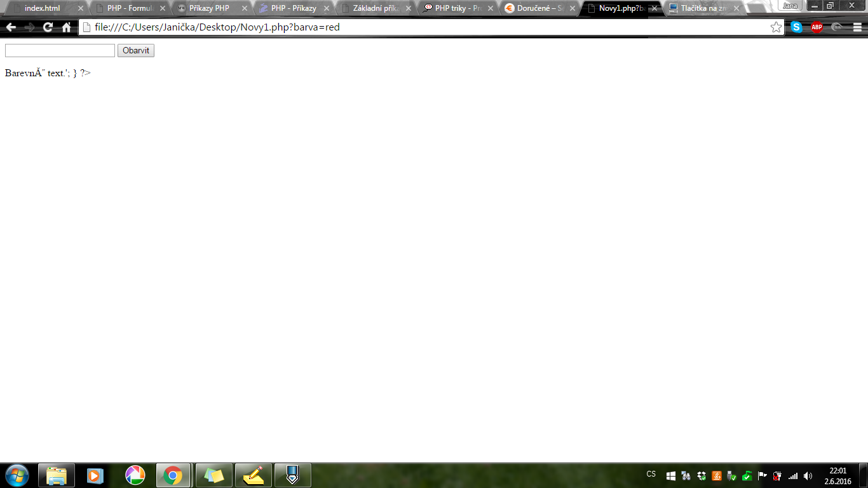Screen dimensions: 868x488
Task: Open the volume control in tray
Action: (808, 475)
